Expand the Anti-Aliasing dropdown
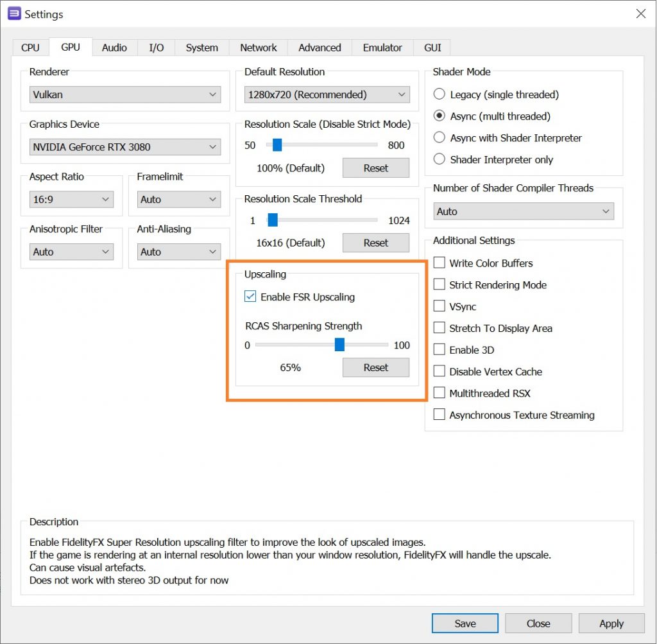The width and height of the screenshot is (657, 644). 179,252
